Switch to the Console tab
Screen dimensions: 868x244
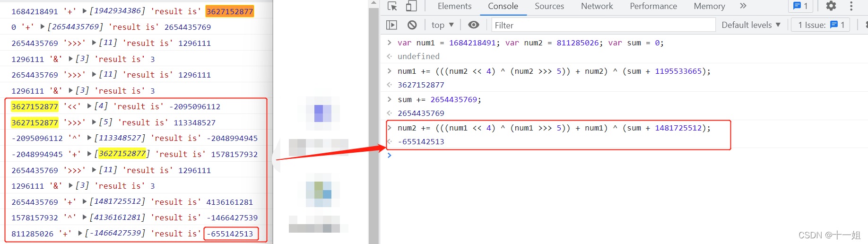click(503, 6)
